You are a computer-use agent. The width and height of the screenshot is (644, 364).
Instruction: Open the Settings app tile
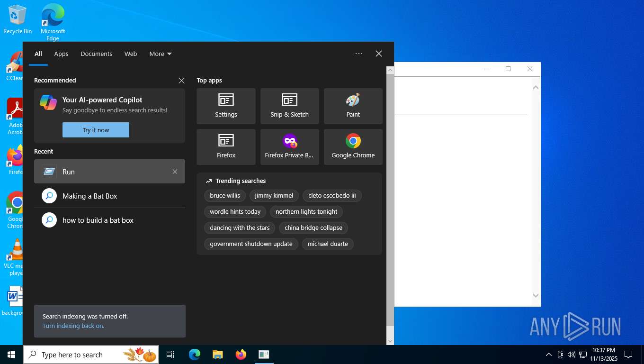(x=226, y=106)
